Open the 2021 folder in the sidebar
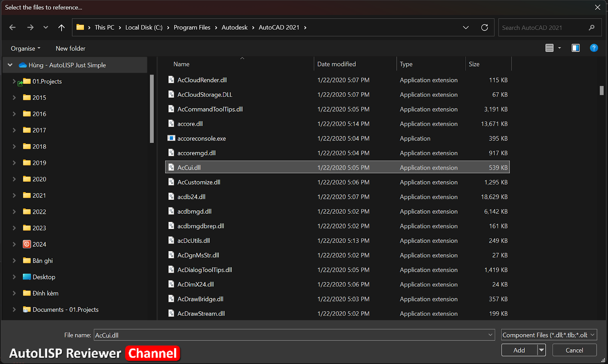Screen dimensions: 608x364 pos(35,195)
